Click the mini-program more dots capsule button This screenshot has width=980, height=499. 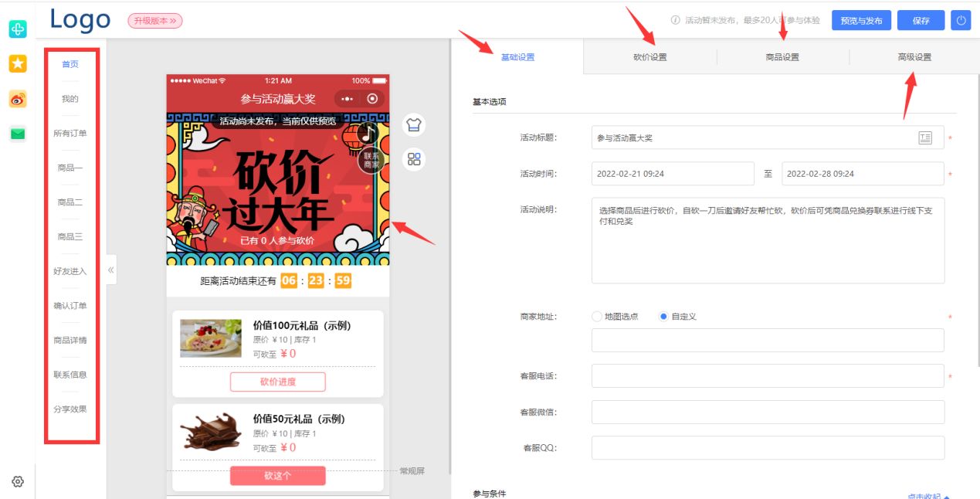click(347, 99)
